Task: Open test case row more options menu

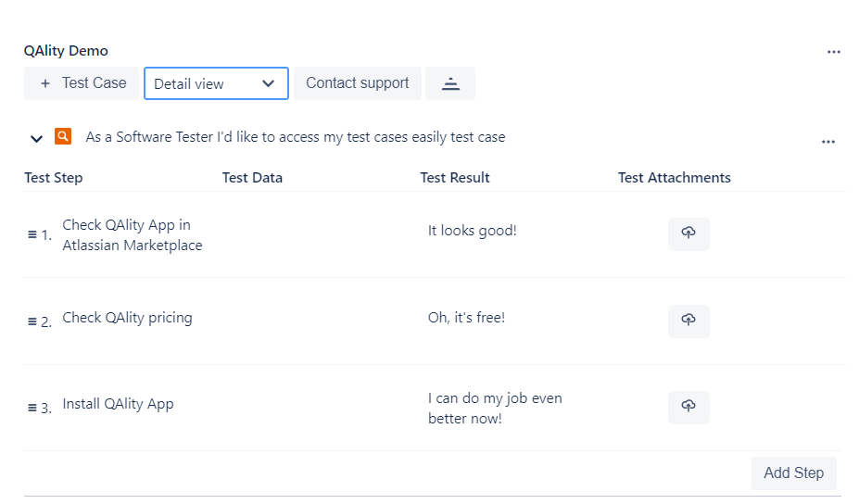Action: point(828,142)
